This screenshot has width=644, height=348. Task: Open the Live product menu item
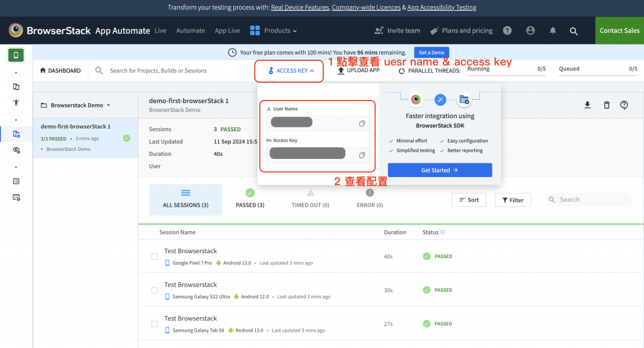tap(160, 30)
